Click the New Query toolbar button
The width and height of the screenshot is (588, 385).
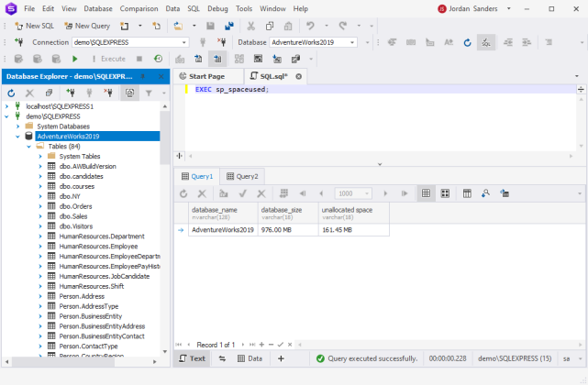coord(87,26)
